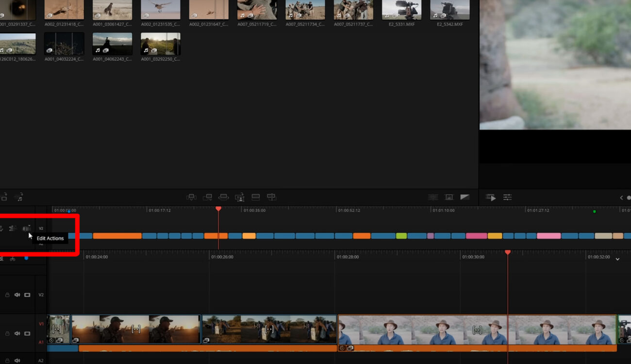Select media clip A002_01231418_C thumbnail
The image size is (631, 364).
(64, 10)
